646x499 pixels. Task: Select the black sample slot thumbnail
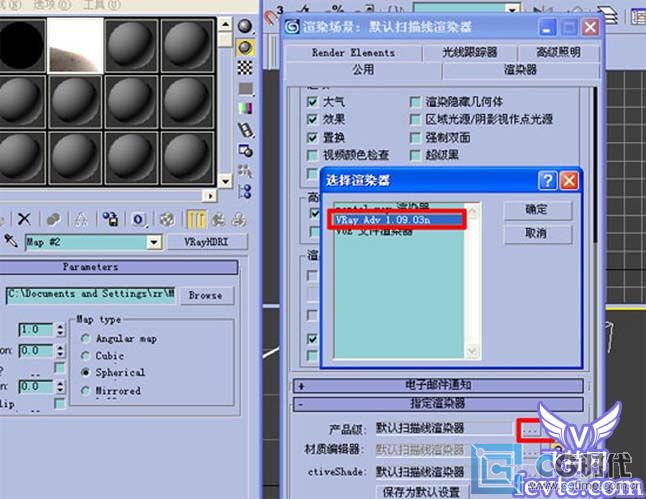click(21, 45)
